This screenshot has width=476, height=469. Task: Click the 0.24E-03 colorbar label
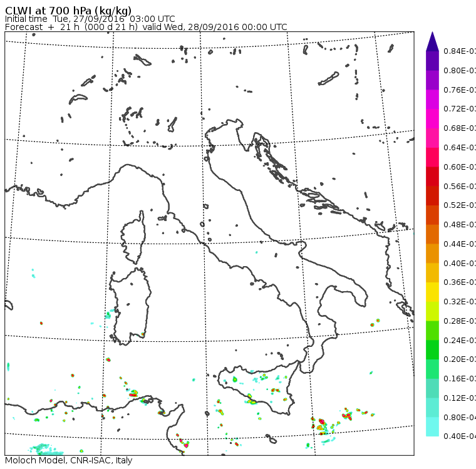click(x=460, y=340)
